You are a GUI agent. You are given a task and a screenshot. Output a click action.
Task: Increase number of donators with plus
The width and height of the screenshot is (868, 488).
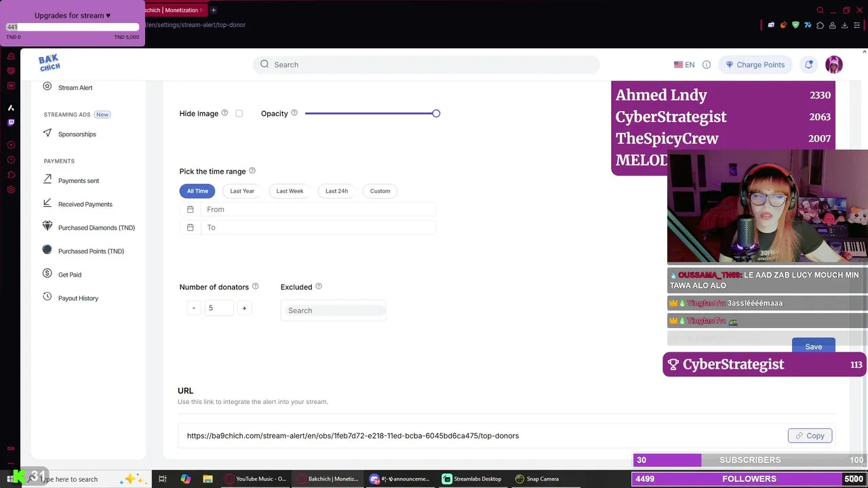244,308
